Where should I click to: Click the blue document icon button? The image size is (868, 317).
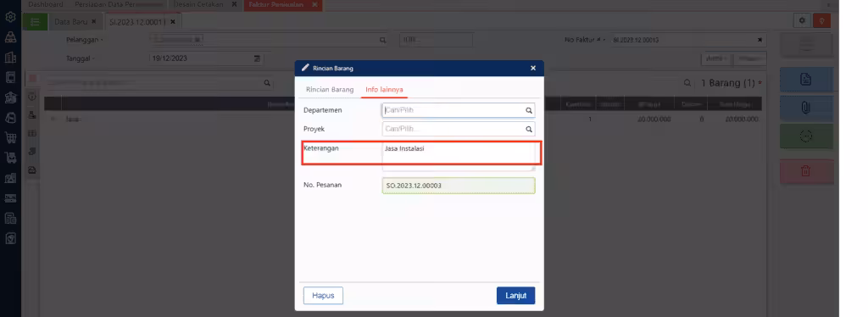[806, 80]
